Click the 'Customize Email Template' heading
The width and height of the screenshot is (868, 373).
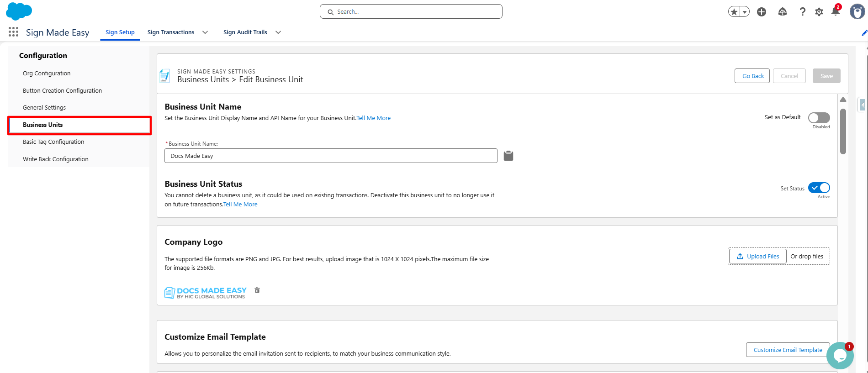(215, 337)
